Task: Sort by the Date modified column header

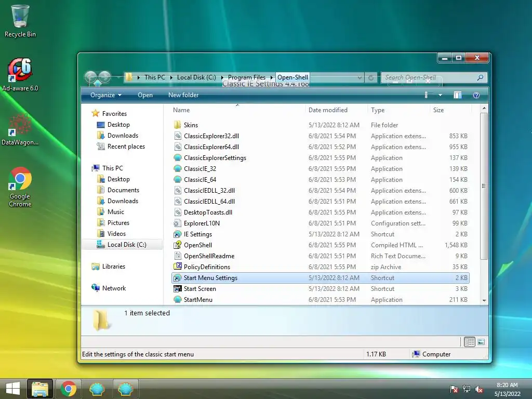Action: (336, 110)
